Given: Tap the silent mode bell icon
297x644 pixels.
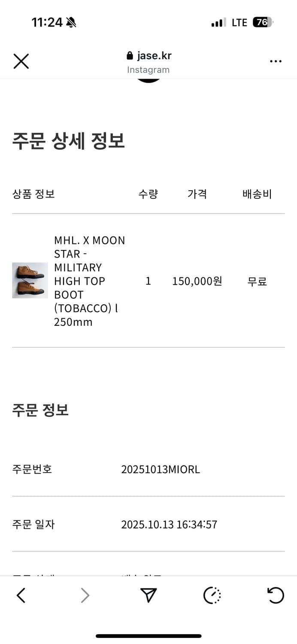Looking at the screenshot, I should (71, 22).
